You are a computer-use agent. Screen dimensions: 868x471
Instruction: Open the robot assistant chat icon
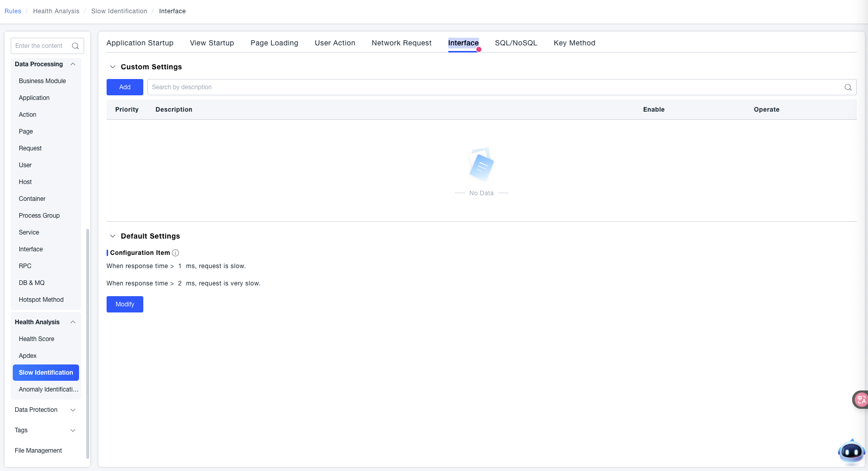(x=851, y=452)
